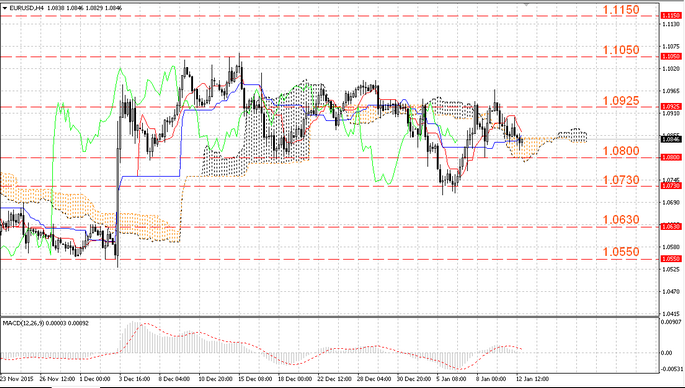Viewport: 685px width, 388px height.
Task: Click the 1.0525 price axis value
Action: [671, 269]
